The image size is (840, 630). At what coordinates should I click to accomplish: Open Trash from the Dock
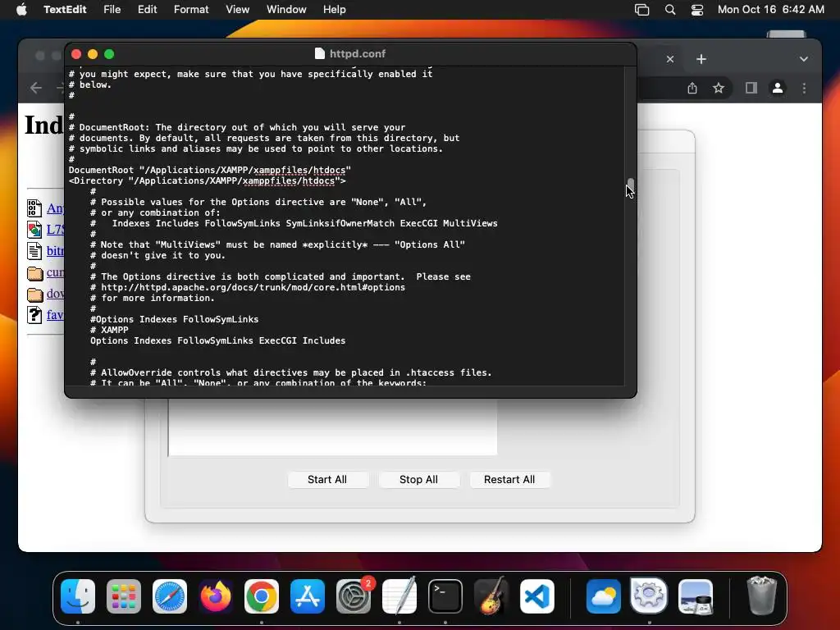[x=761, y=596]
